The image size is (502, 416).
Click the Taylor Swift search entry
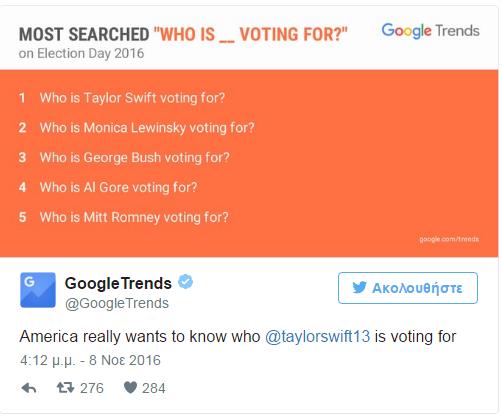132,98
